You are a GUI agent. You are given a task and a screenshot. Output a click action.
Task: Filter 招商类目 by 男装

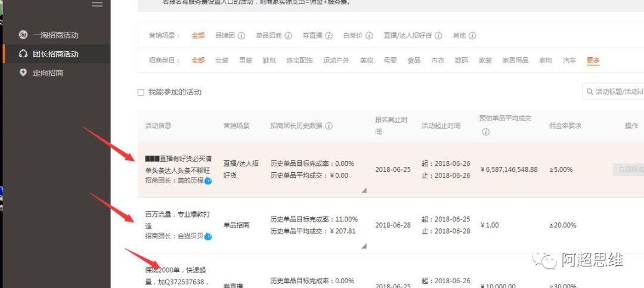246,60
